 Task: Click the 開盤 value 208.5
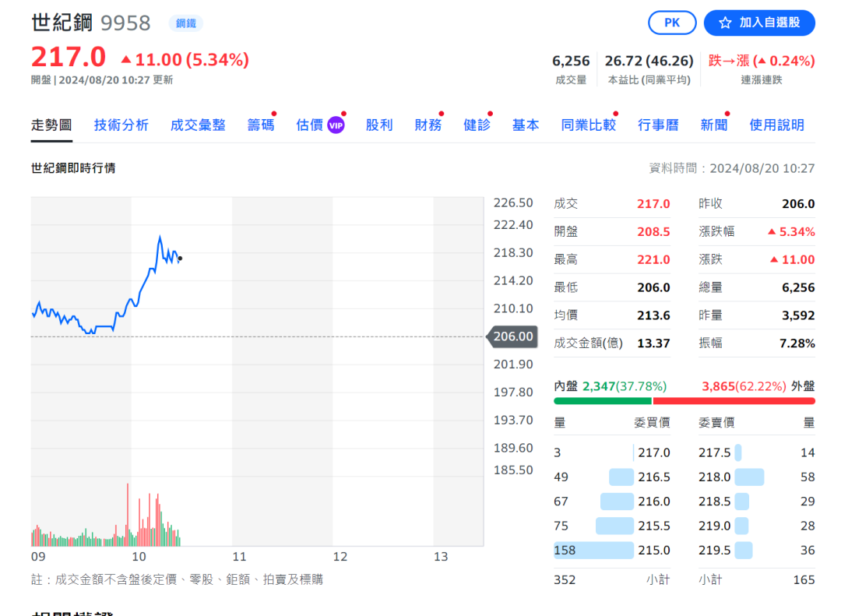tap(654, 232)
